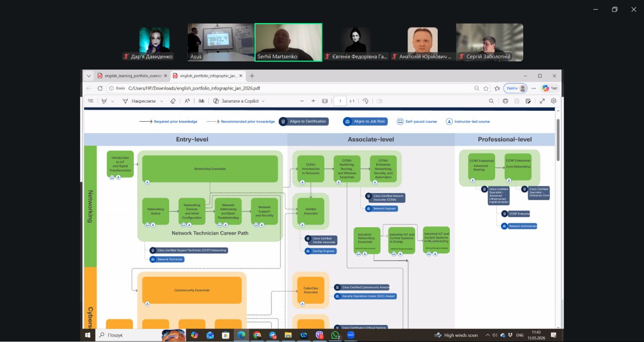Click the Network Basics course box
644x342 pixels.
[x=155, y=211]
